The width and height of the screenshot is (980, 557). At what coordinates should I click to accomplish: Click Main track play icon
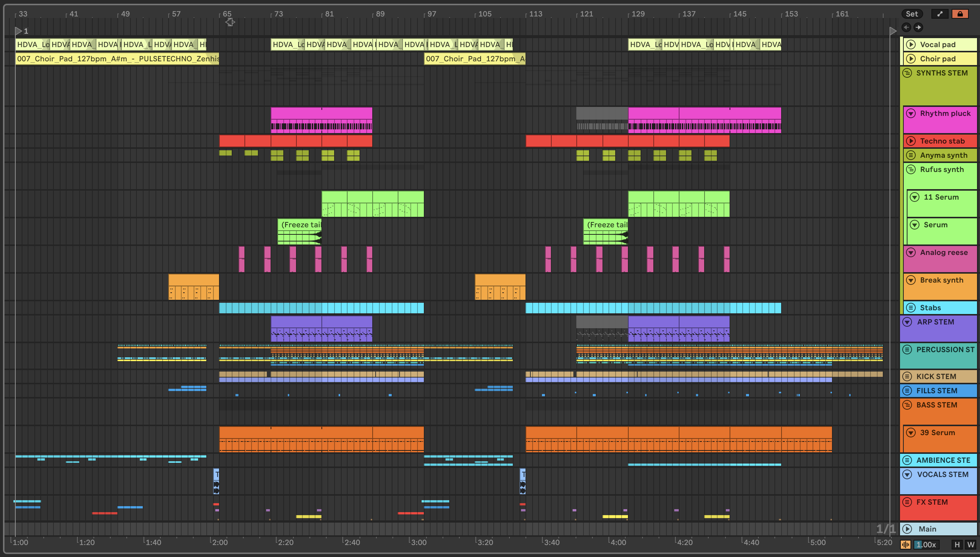[907, 529]
